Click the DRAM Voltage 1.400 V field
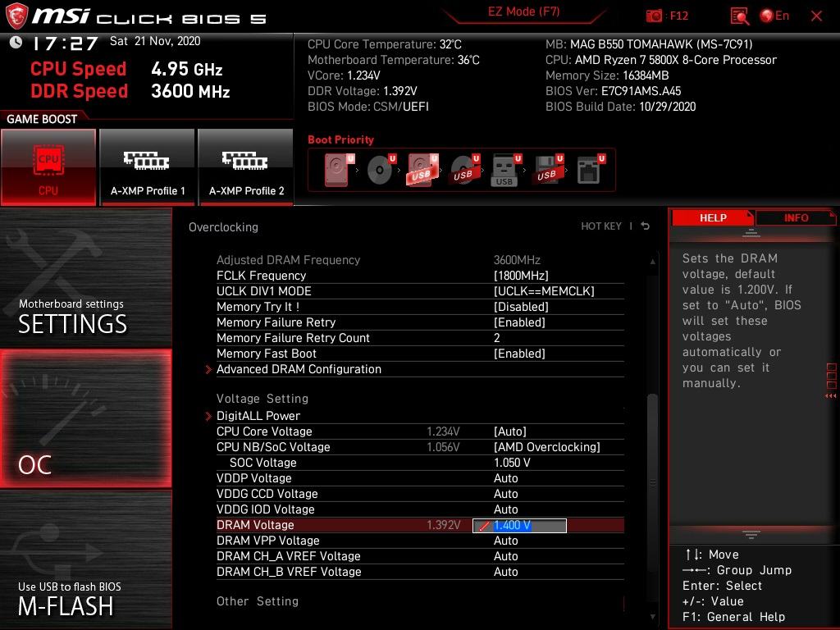Viewport: 840px width, 630px height. coord(519,526)
